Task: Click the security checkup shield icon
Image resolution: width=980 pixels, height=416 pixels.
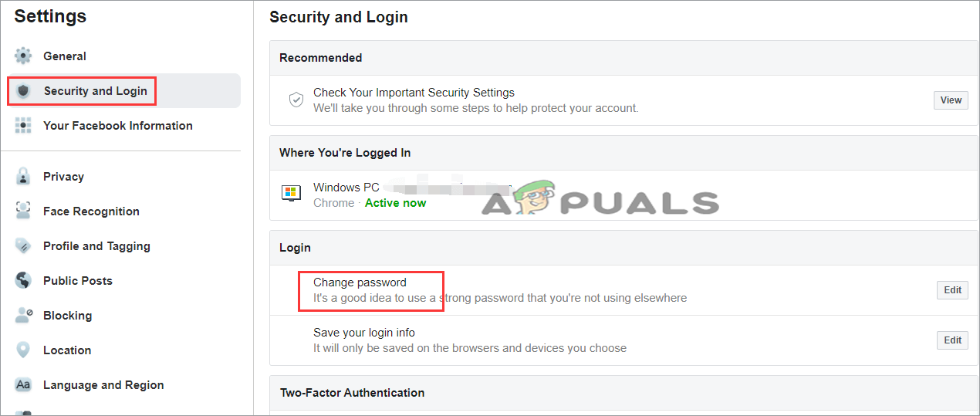Action: click(296, 100)
